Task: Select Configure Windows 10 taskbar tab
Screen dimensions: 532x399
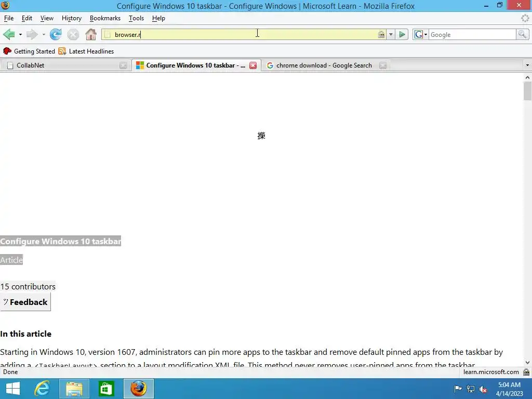Action: coord(196,65)
